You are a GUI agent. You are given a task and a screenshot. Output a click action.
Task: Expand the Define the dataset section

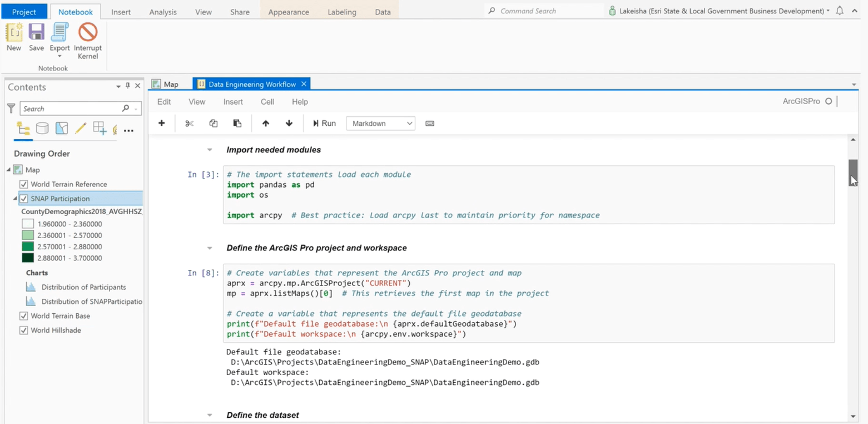click(x=210, y=415)
